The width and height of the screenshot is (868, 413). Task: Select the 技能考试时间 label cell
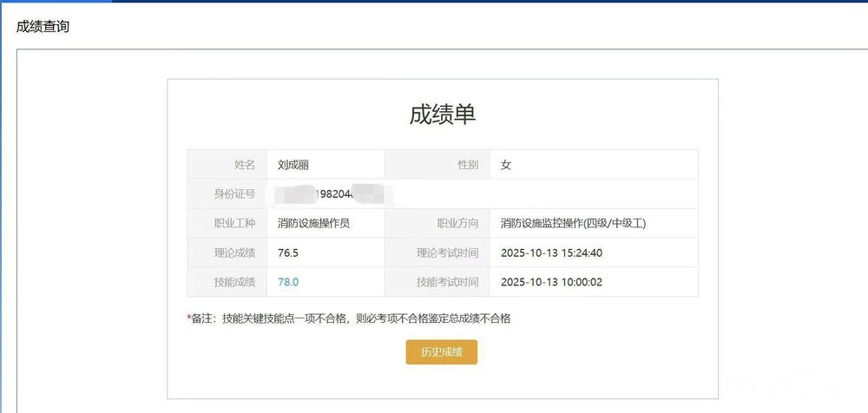point(447,282)
